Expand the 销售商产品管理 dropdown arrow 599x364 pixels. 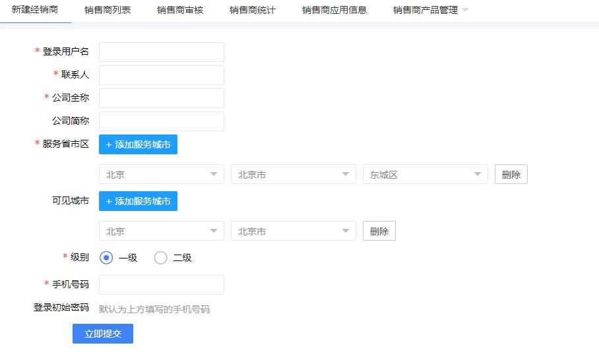[x=465, y=11]
